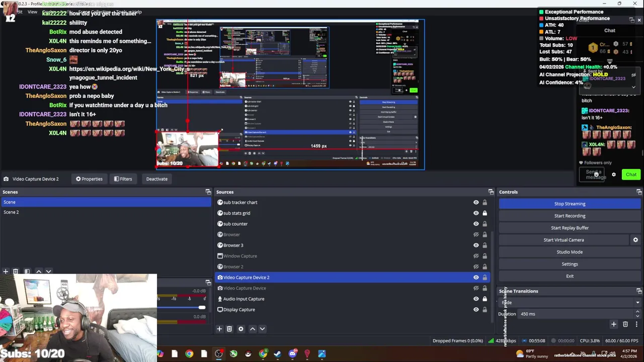
Task: Remove scene transition trash icon
Action: point(625,324)
